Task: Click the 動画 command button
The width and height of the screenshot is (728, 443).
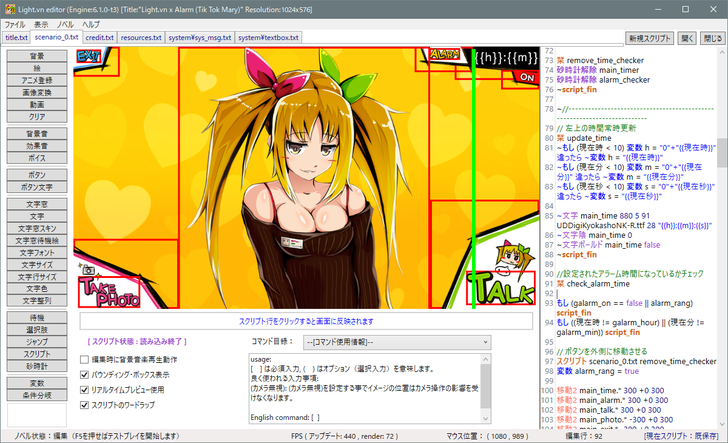Action: 37,104
